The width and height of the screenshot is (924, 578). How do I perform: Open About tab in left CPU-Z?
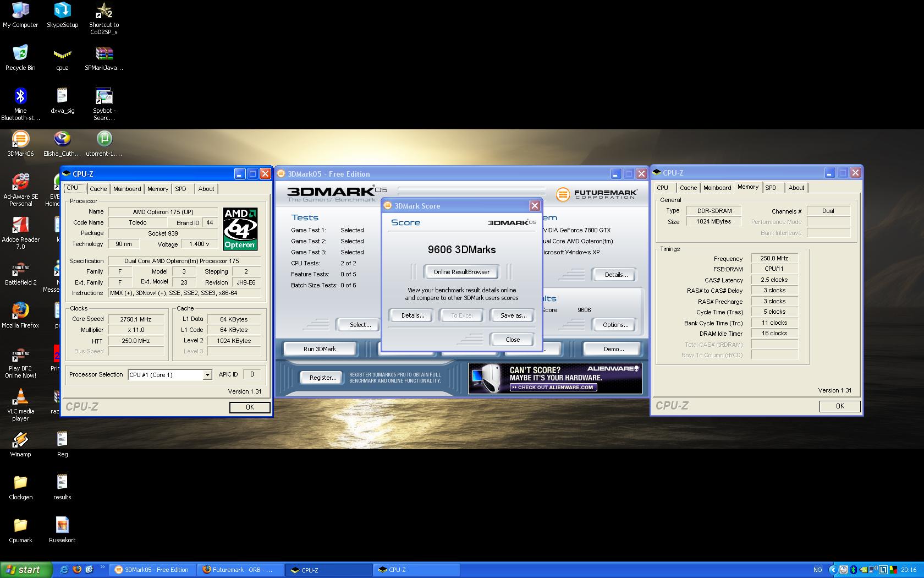click(x=206, y=189)
